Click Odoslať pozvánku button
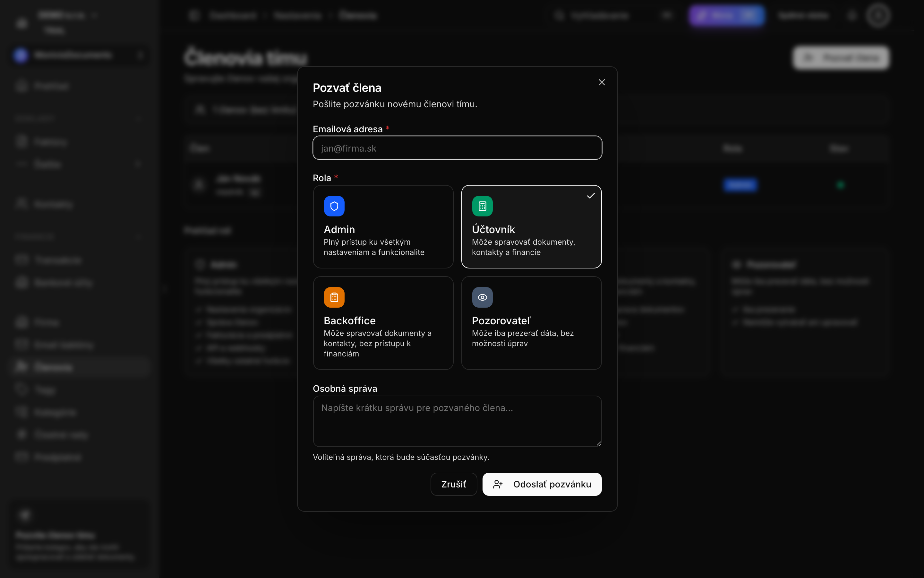The width and height of the screenshot is (924, 578). (542, 484)
